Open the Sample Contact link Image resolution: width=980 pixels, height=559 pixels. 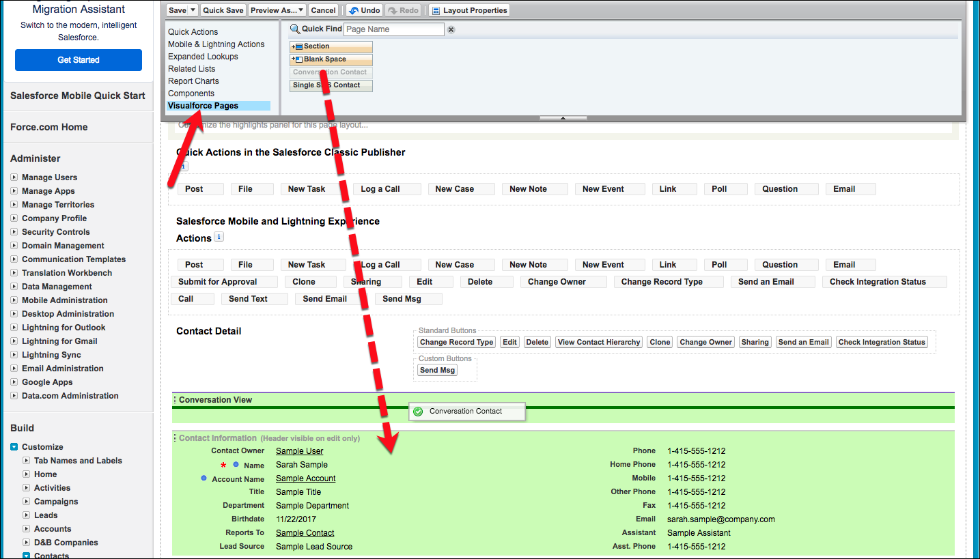[x=305, y=533]
